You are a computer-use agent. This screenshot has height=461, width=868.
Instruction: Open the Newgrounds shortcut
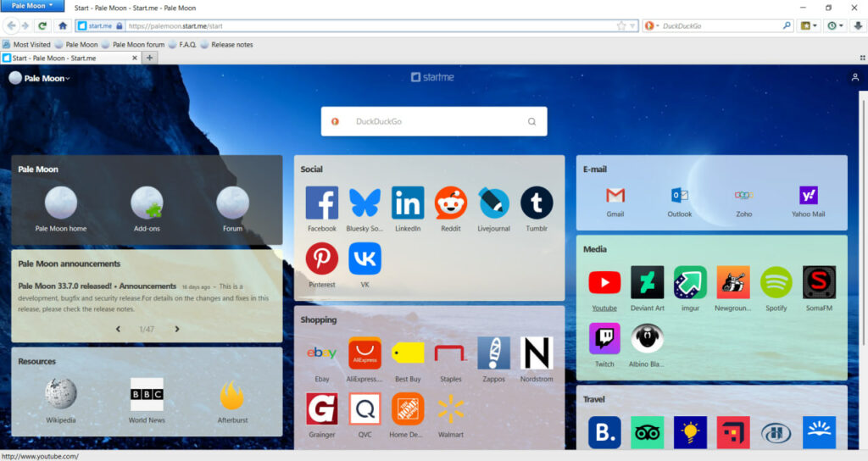[733, 282]
